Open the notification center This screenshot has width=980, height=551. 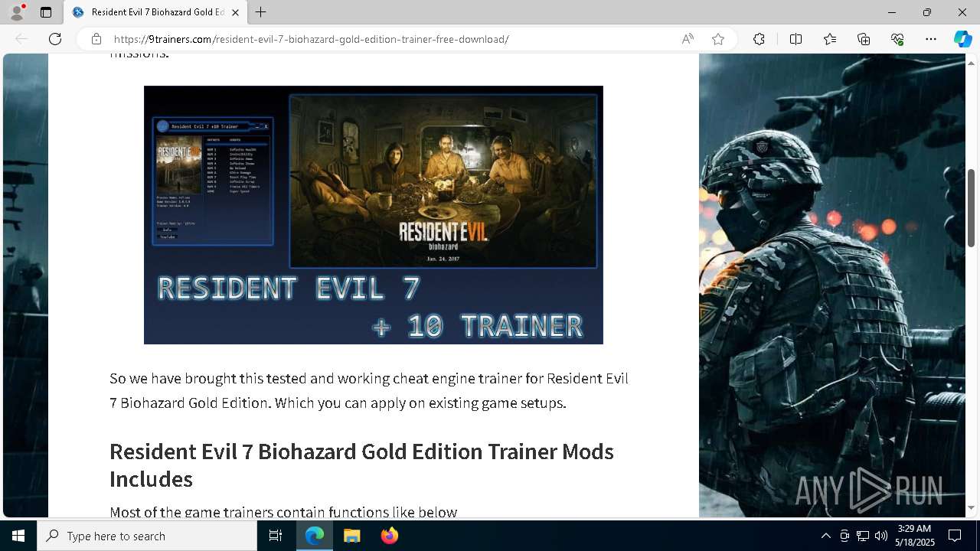click(955, 536)
